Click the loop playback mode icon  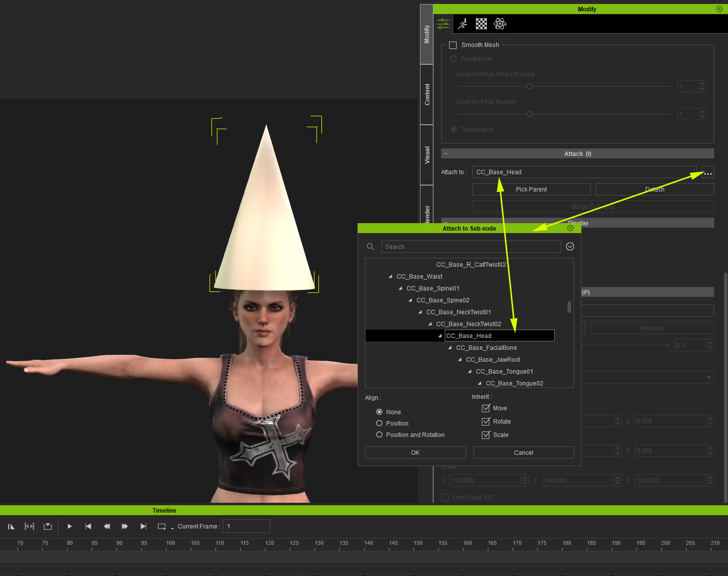pyautogui.click(x=161, y=527)
